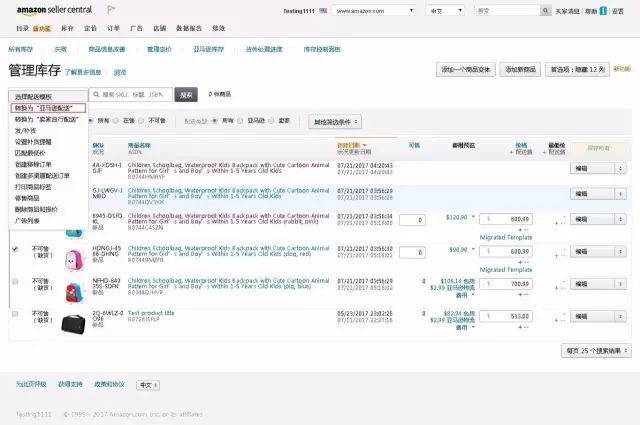
Task: Click the SKU column header
Action: click(x=98, y=145)
